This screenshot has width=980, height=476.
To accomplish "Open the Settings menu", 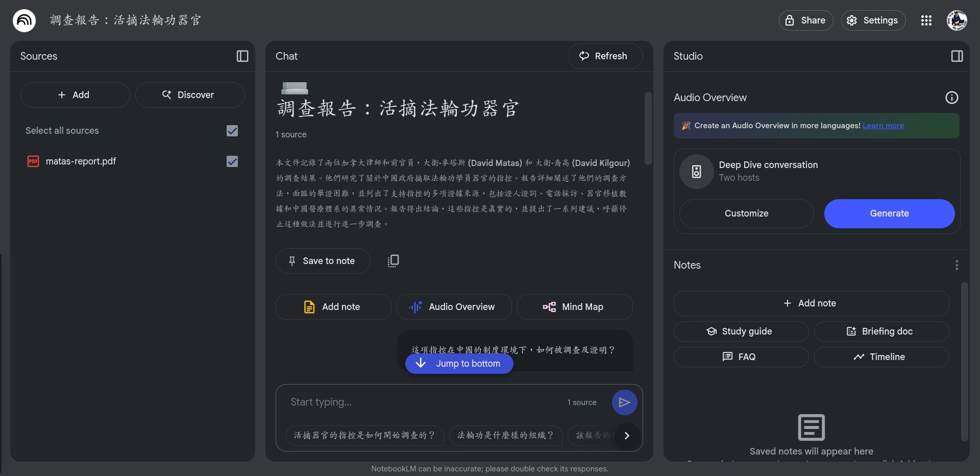I will tap(873, 20).
